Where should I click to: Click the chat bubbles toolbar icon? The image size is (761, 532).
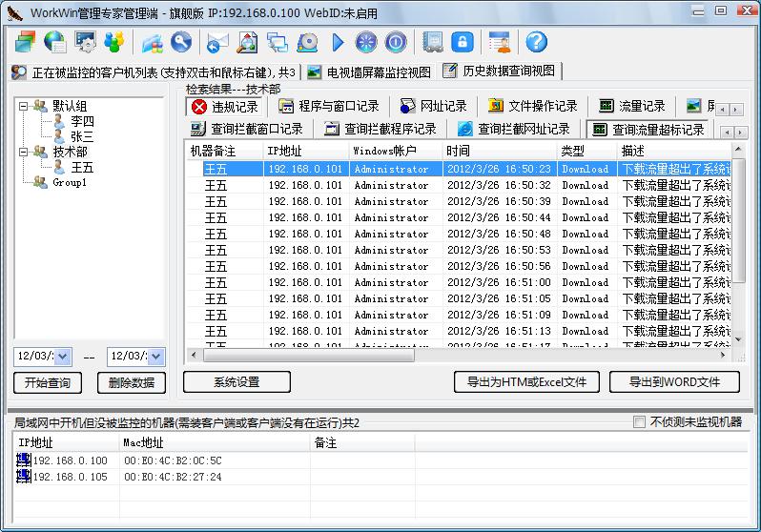coord(278,42)
